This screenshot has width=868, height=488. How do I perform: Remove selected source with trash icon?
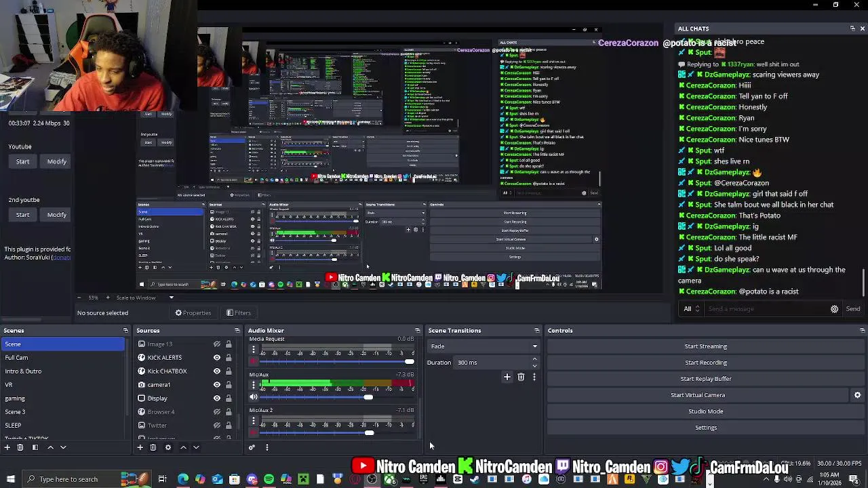point(153,447)
